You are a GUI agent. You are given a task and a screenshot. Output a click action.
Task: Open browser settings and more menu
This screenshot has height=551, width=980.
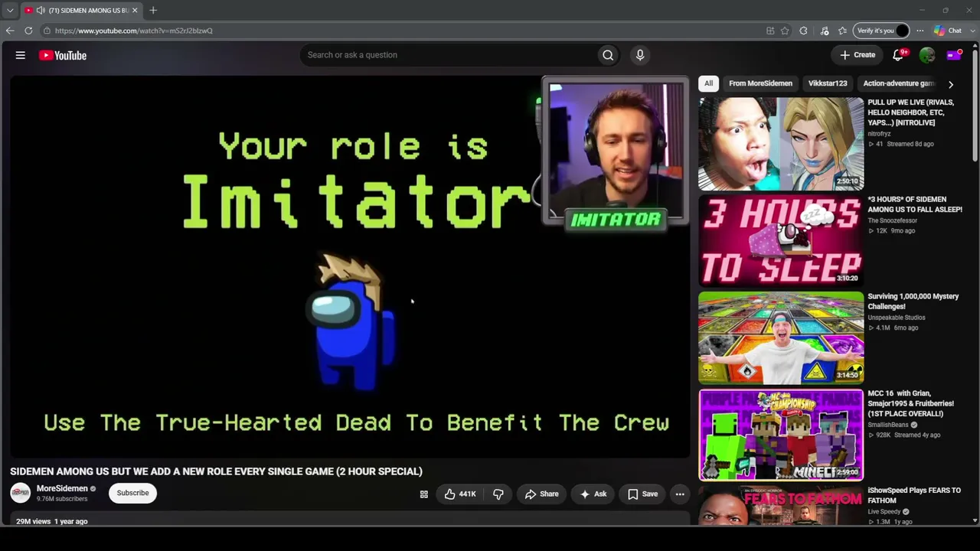click(x=920, y=31)
